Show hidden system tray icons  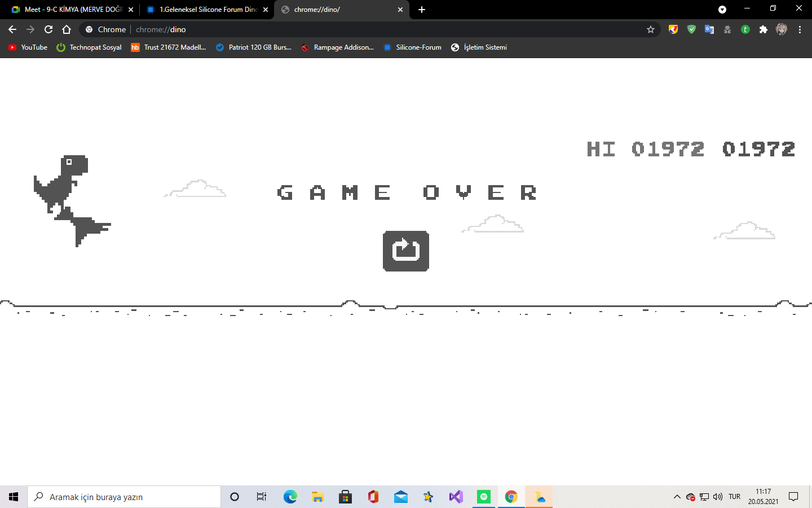click(x=677, y=497)
